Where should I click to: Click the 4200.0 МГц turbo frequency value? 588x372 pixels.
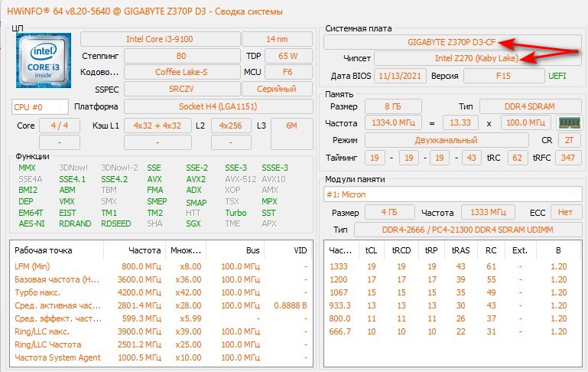click(x=139, y=292)
